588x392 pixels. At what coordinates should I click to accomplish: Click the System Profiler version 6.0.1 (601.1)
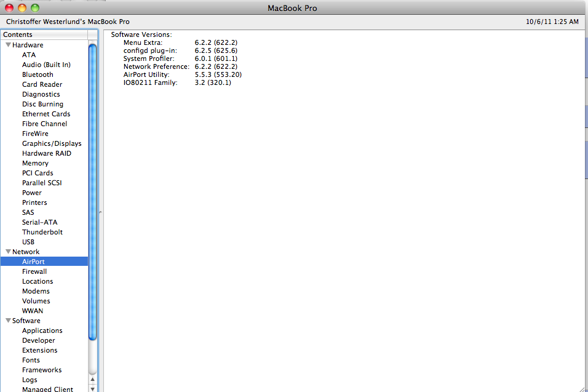216,58
